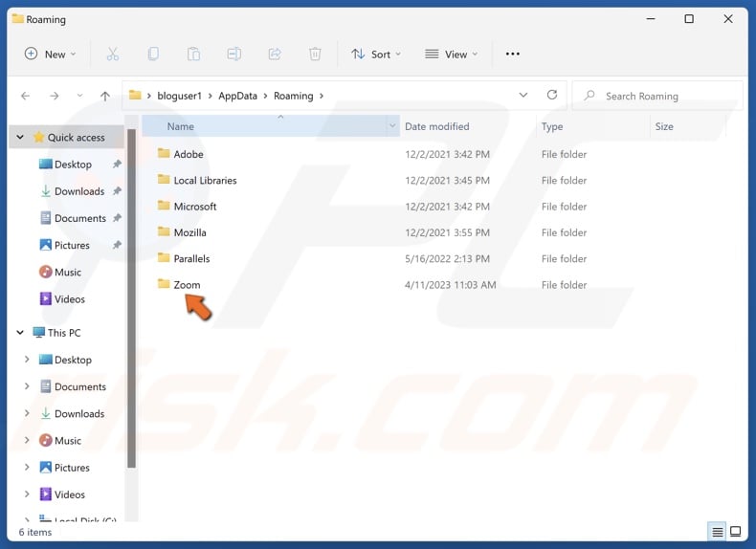Viewport: 756px width, 549px height.
Task: Select the Local Libraries folder name
Action: [x=206, y=180]
